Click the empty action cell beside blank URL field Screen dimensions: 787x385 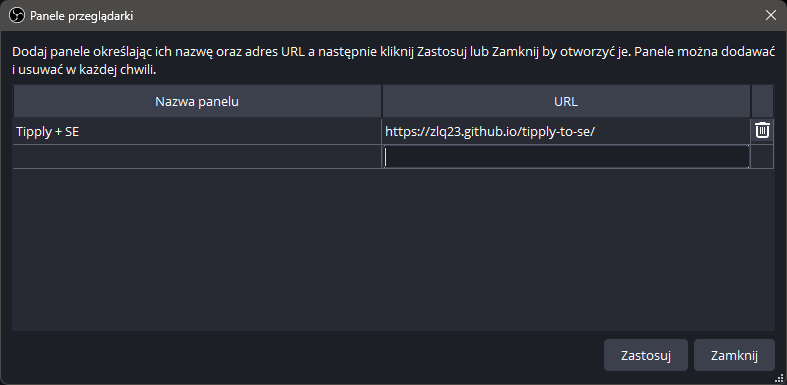pos(762,157)
